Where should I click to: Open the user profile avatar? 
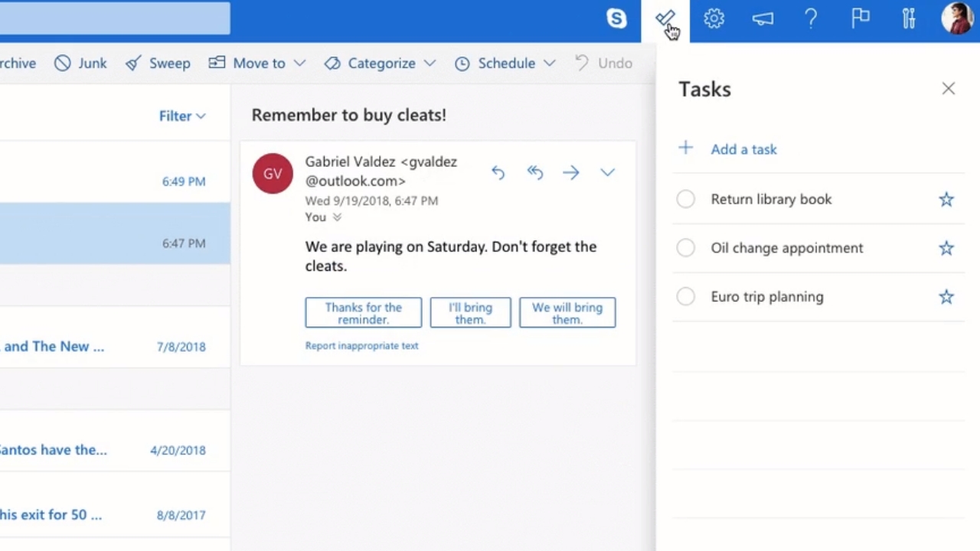click(956, 18)
